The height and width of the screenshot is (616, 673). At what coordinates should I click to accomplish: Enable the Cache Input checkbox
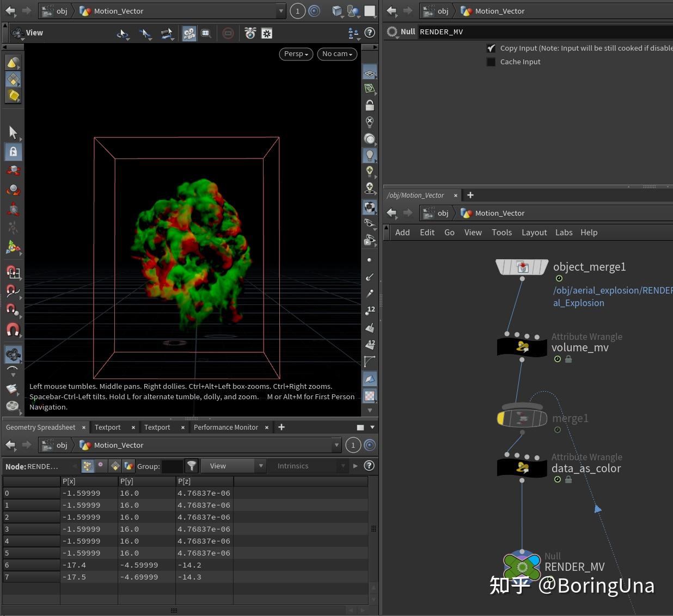coord(491,62)
